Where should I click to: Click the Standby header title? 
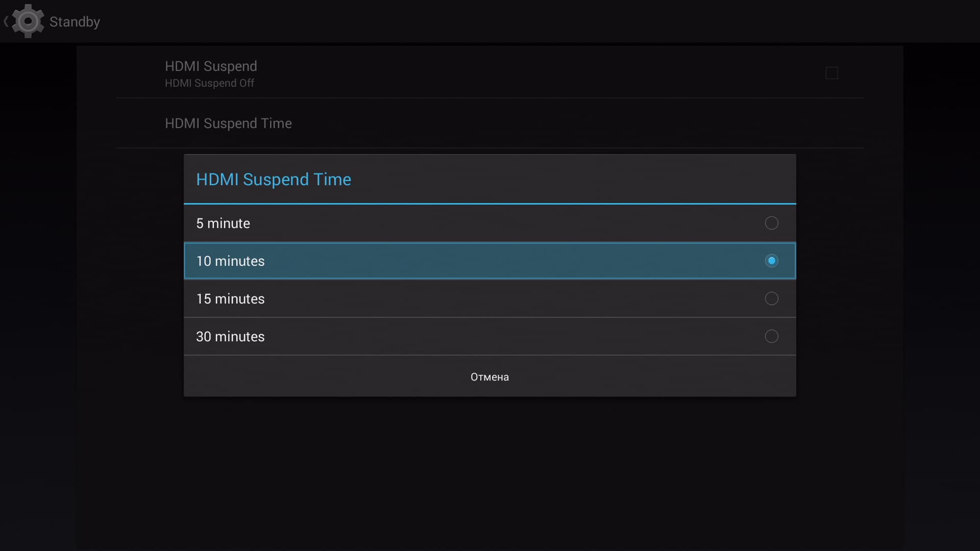(x=75, y=22)
